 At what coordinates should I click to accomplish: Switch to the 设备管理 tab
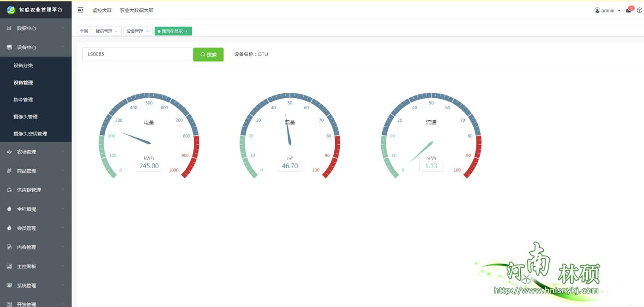tap(135, 31)
